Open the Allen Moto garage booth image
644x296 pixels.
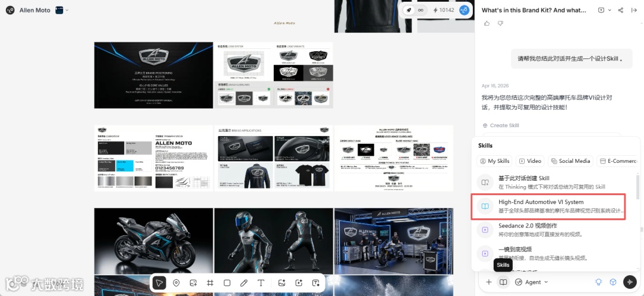(394, 241)
